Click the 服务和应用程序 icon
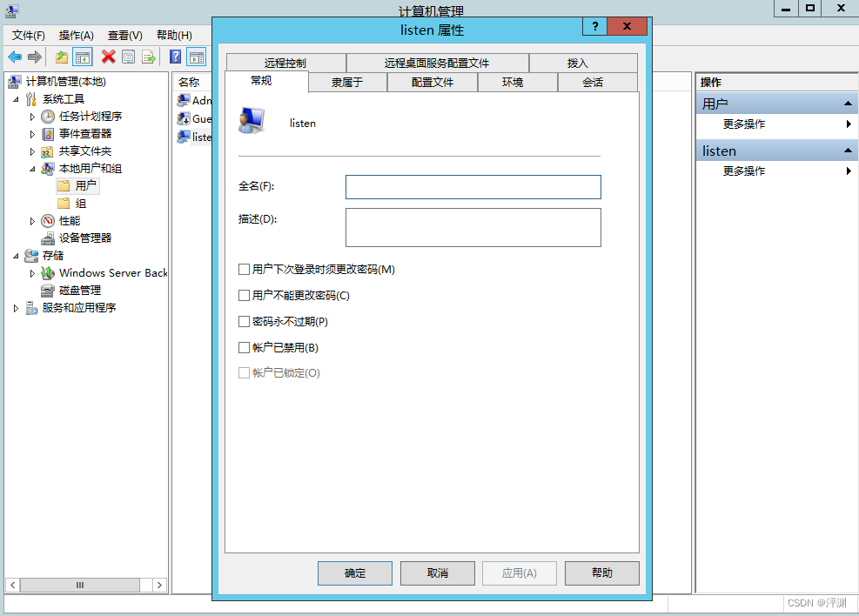Viewport: 859px width, 616px height. pyautogui.click(x=32, y=308)
